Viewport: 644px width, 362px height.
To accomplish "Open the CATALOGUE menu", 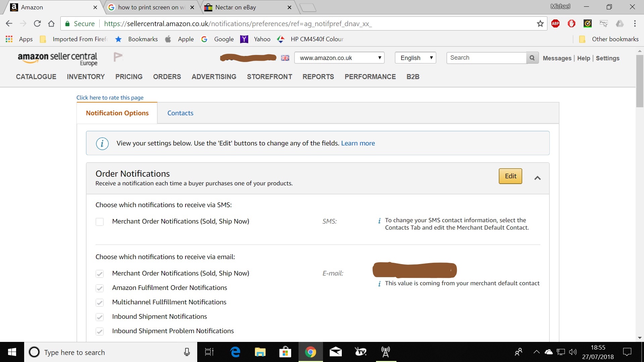I will click(x=36, y=77).
